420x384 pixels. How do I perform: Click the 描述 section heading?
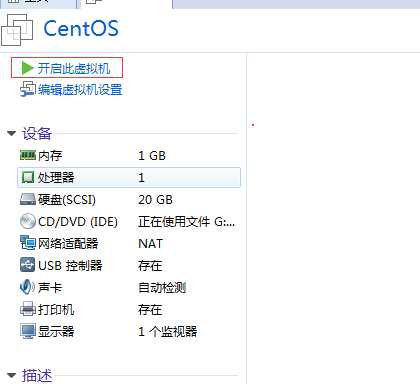(37, 376)
